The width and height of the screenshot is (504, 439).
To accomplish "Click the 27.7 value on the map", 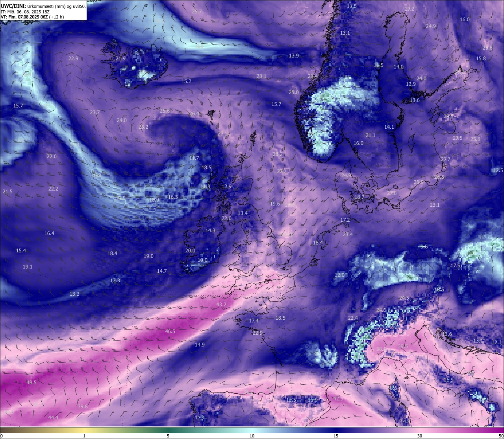I will tap(445, 159).
